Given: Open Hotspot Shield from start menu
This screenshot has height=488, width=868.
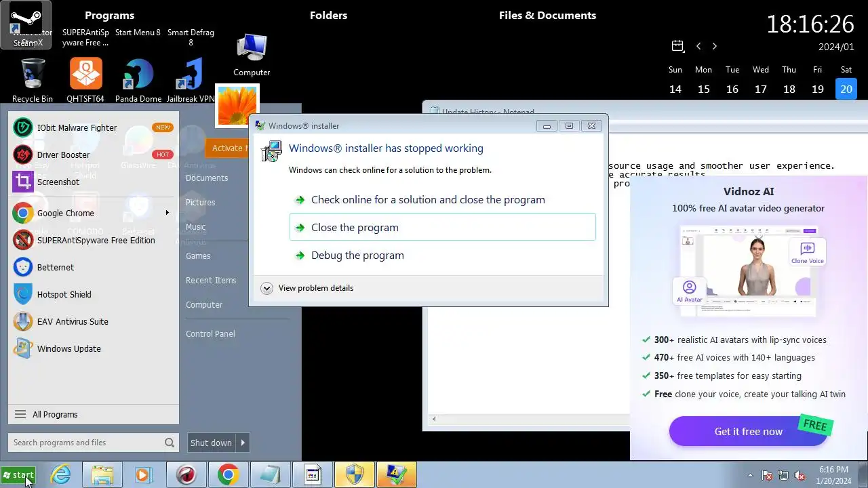Looking at the screenshot, I should click(x=94, y=294).
